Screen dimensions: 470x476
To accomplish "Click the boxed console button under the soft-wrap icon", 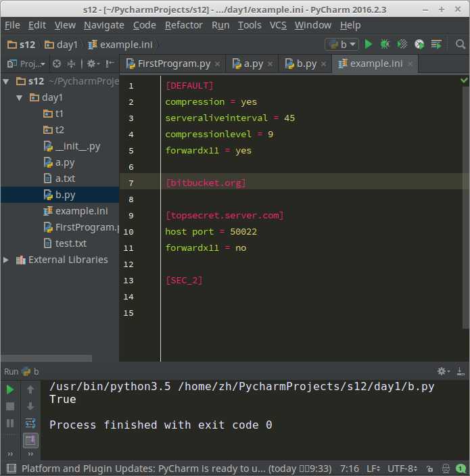I will [x=30, y=440].
